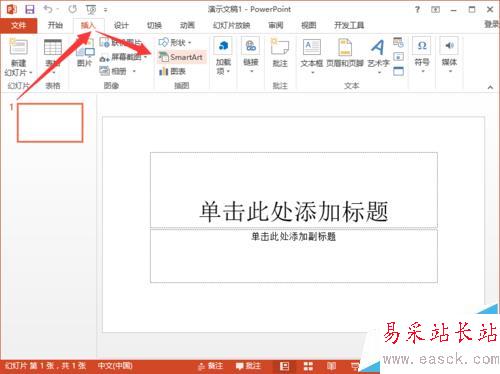The image size is (500, 374).
Task: Insert slide number icon in text group
Action: (398, 57)
